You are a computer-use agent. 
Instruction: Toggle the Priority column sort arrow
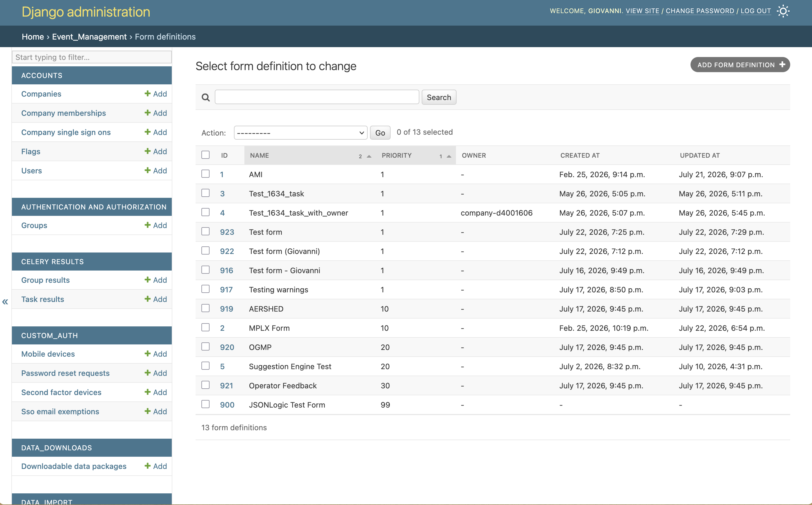click(x=449, y=156)
